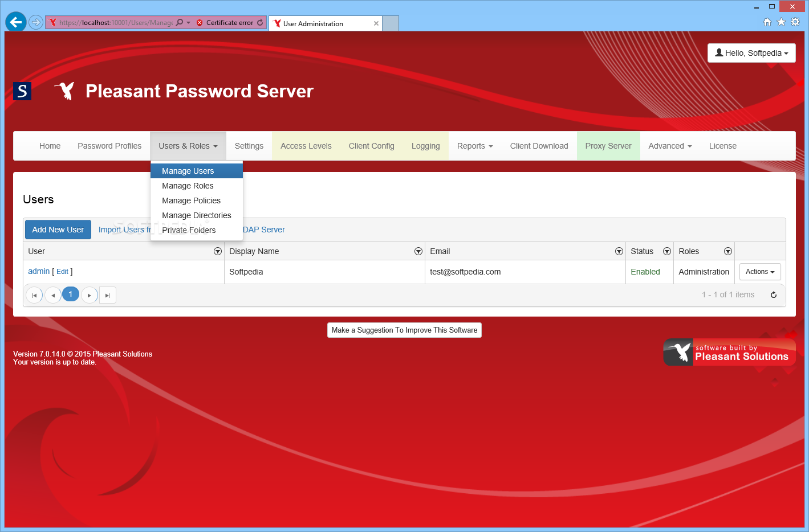Open the Hello, Softpedia user dropdown
Screen dimensions: 809x532
tap(751, 53)
